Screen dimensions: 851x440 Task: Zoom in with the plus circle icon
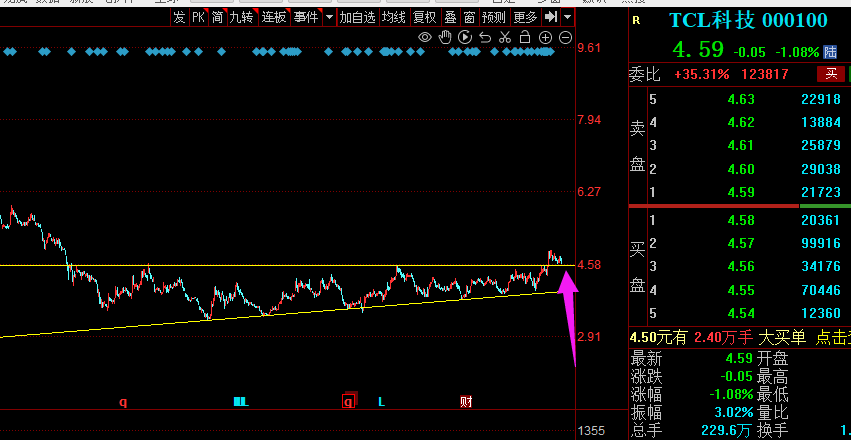(x=545, y=37)
